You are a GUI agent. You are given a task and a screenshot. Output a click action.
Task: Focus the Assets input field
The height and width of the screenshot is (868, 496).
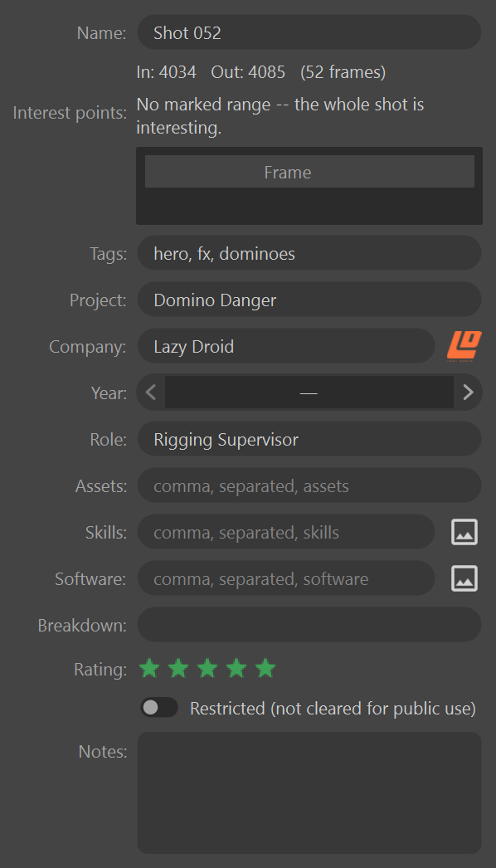309,486
